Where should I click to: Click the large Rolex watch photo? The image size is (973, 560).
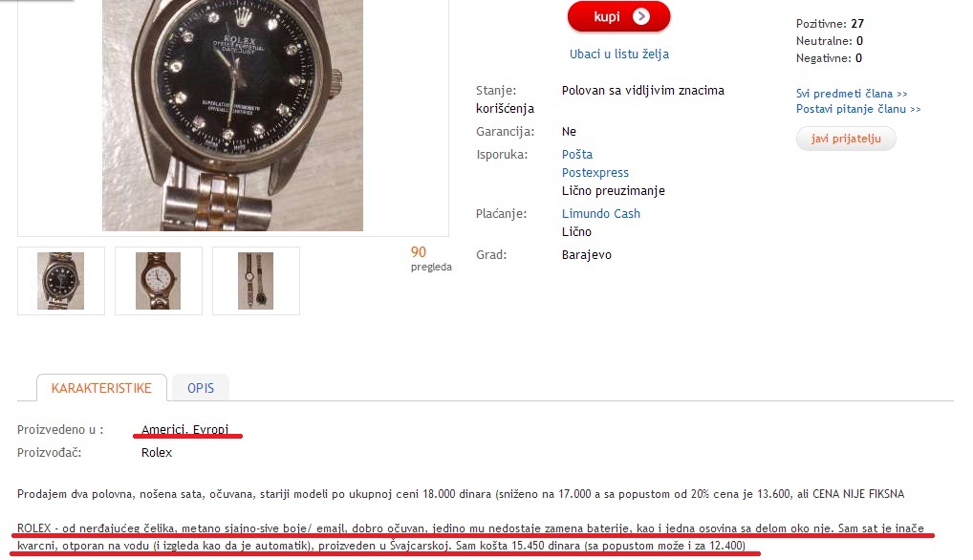(x=232, y=116)
